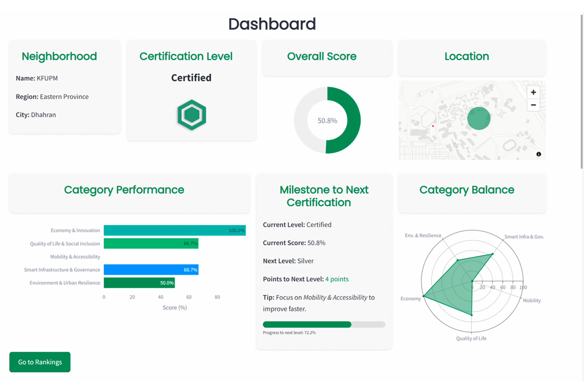Click the Certified hexagon badge icon
This screenshot has width=588, height=390.
tap(192, 115)
